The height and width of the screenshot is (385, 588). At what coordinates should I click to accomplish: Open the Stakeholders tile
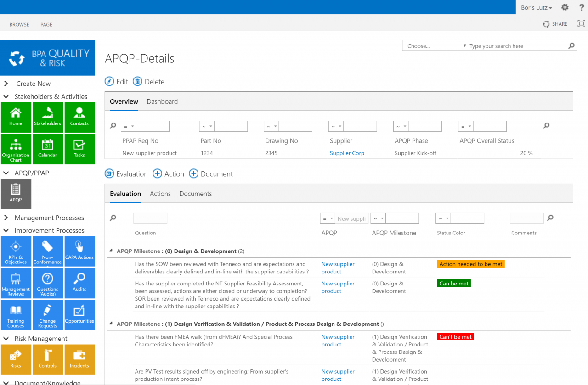click(48, 117)
